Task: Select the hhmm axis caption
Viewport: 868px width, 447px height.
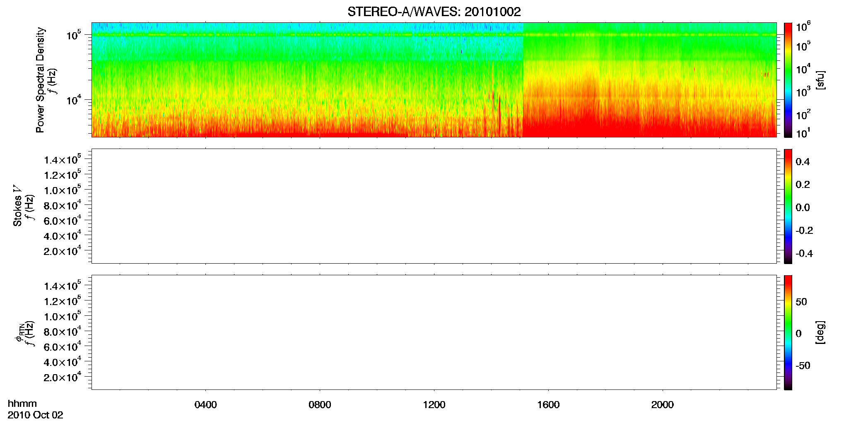Action: coord(22,404)
